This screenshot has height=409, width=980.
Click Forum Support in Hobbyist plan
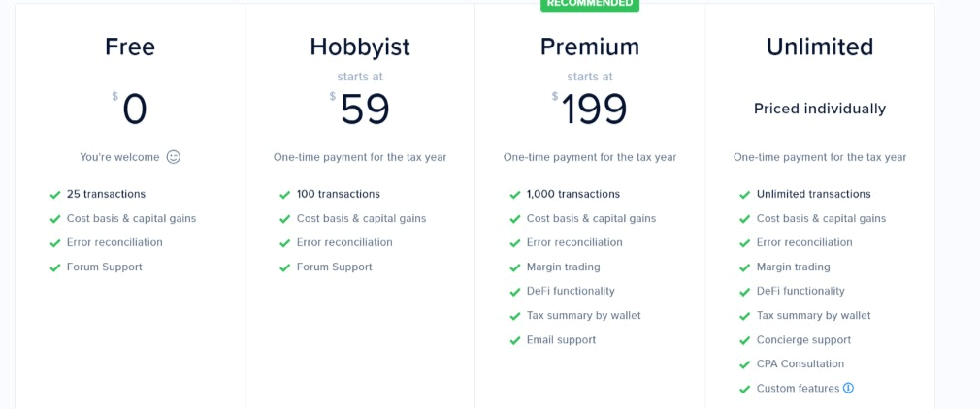pyautogui.click(x=335, y=267)
